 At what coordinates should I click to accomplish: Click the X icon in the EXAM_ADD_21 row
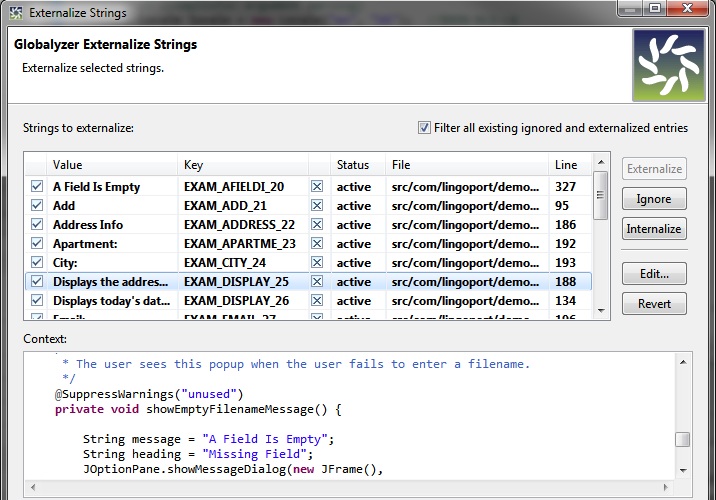pos(317,206)
